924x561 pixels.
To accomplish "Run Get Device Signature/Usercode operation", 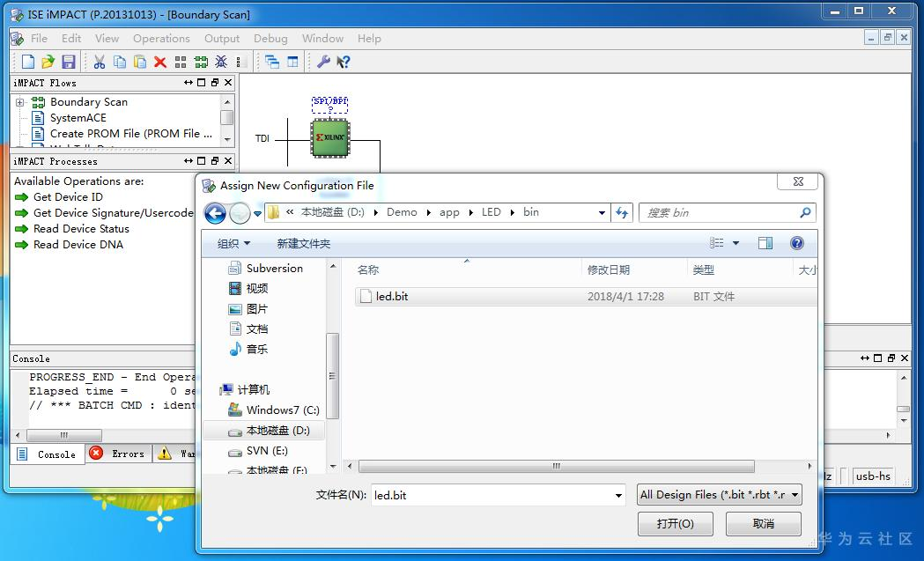I will 104,213.
